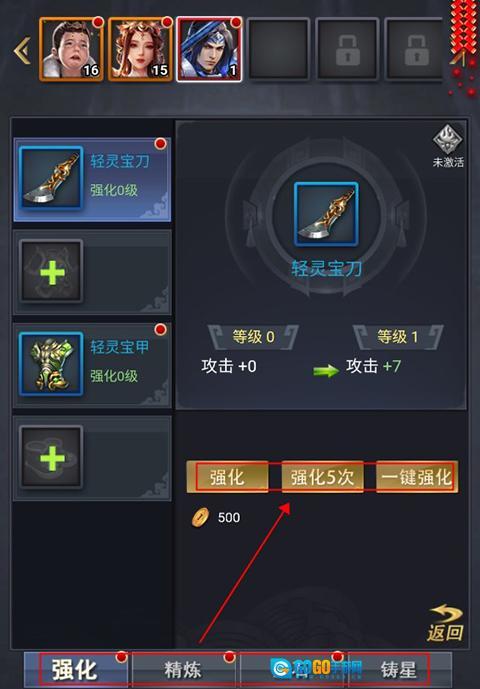Click the 返回 return arrow
Screen dimensions: 480x689
(445, 623)
